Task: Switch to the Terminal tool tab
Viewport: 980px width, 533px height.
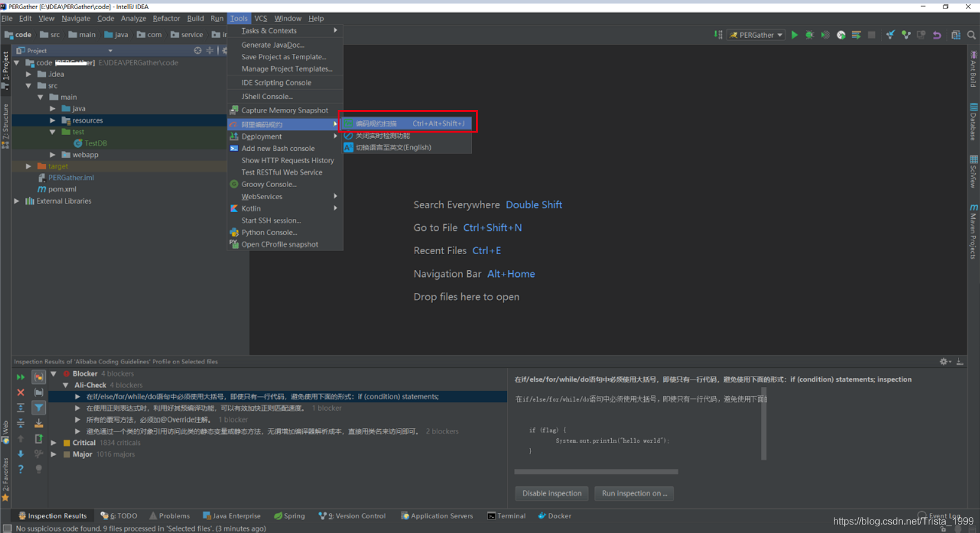Action: [507, 516]
